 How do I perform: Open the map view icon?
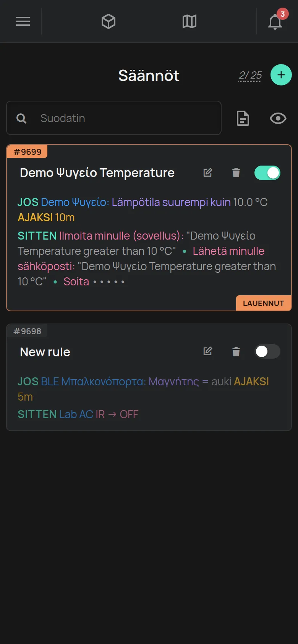click(x=189, y=21)
